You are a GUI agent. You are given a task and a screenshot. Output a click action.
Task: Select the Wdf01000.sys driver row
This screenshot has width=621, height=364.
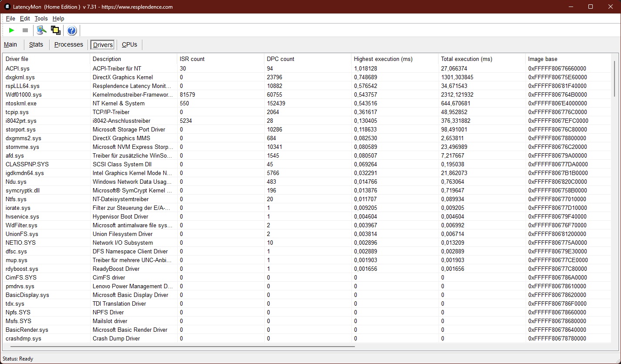307,94
